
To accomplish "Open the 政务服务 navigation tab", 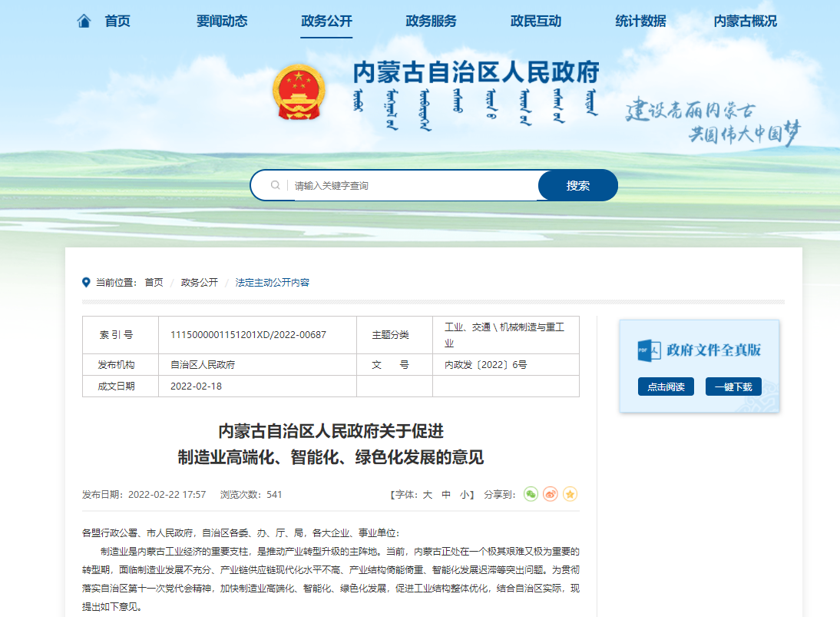I will [x=431, y=21].
